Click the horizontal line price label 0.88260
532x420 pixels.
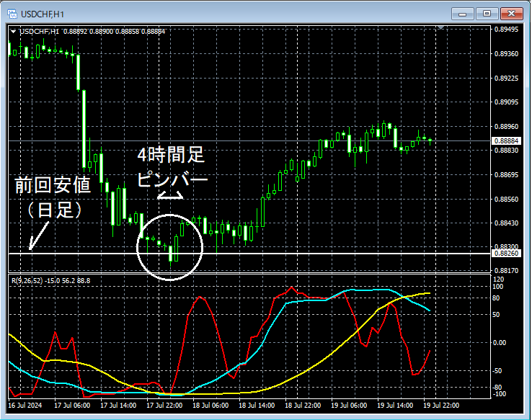point(506,253)
